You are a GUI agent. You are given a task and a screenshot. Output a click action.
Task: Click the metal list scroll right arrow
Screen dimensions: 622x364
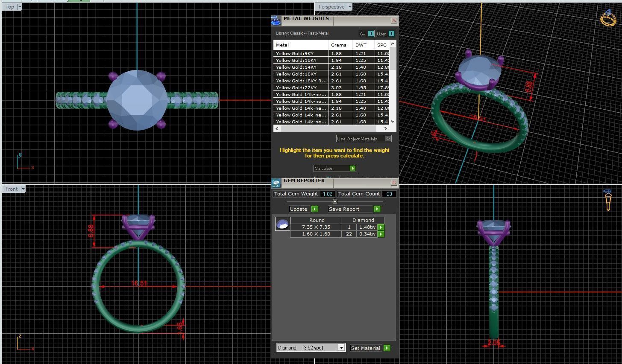[x=386, y=128]
